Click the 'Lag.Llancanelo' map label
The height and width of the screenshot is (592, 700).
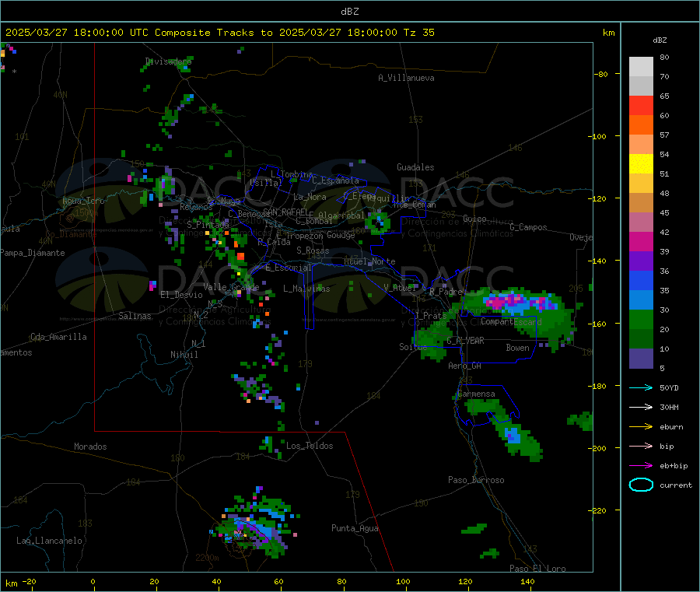click(50, 541)
